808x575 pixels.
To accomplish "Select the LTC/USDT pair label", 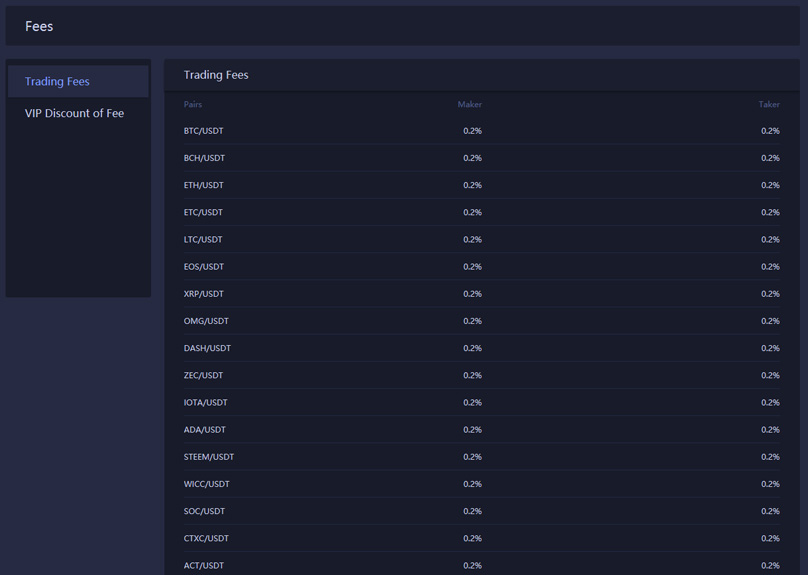I will pos(203,240).
